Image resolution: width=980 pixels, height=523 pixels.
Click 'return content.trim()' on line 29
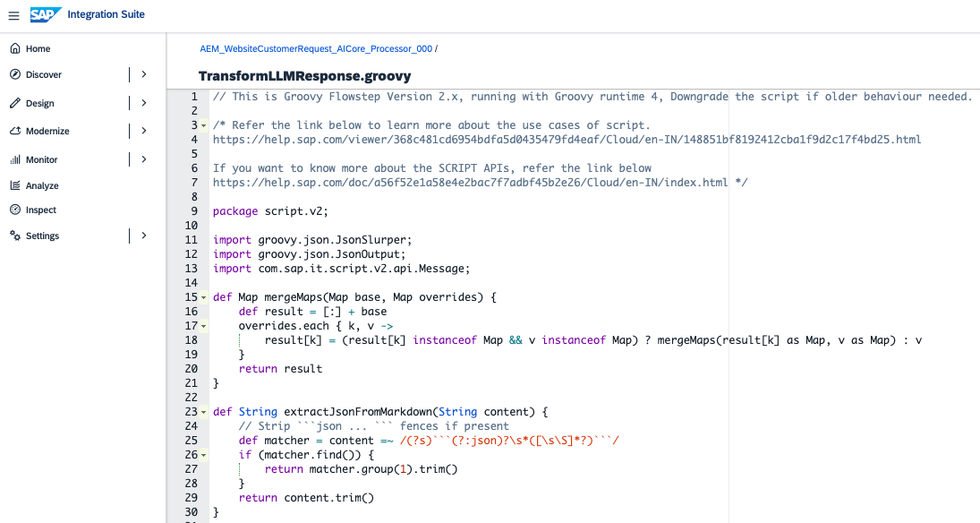click(x=306, y=498)
